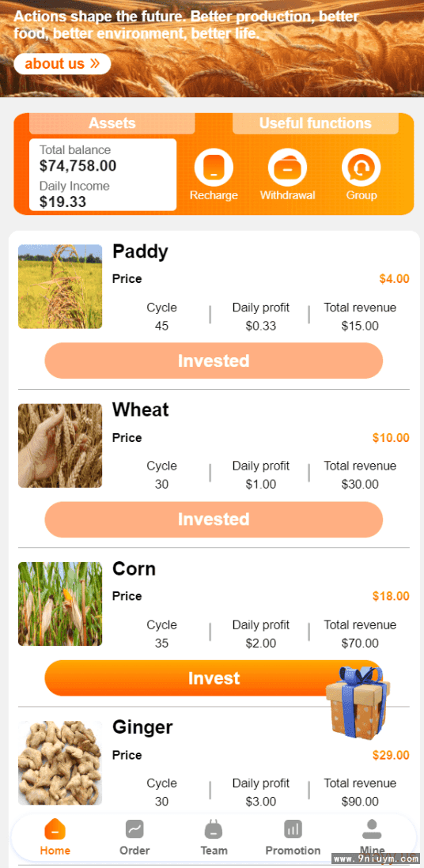Open the floating gift box
424x868 pixels.
[358, 702]
